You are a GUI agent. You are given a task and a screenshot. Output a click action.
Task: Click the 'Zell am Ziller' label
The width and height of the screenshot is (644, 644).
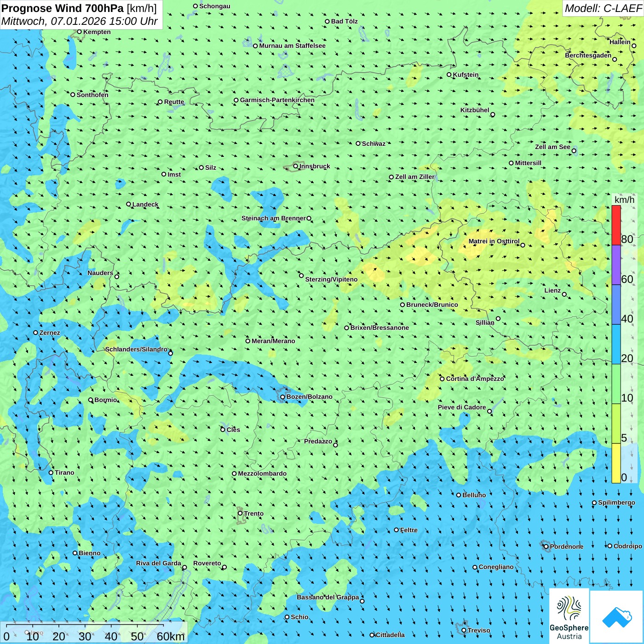pos(415,177)
